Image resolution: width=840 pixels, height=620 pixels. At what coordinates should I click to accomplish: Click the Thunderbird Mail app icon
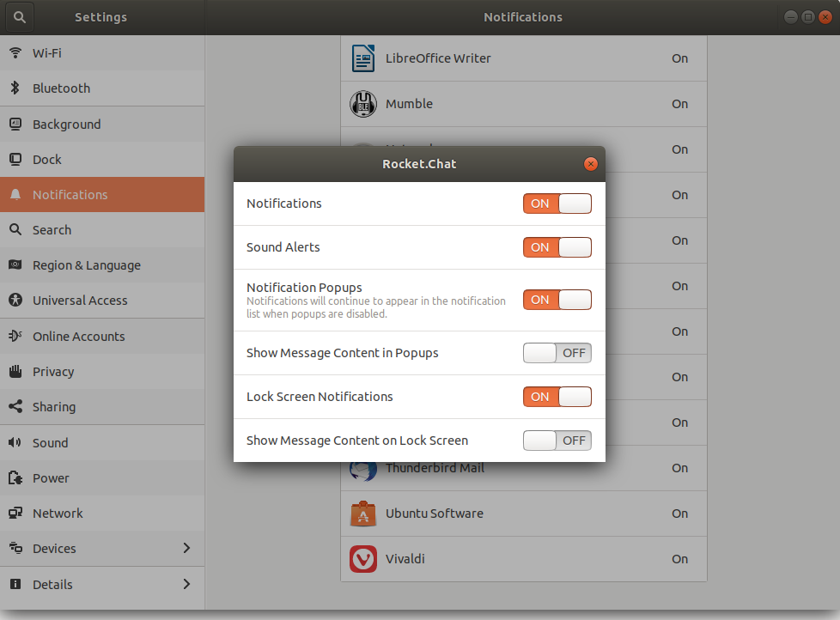point(363,471)
